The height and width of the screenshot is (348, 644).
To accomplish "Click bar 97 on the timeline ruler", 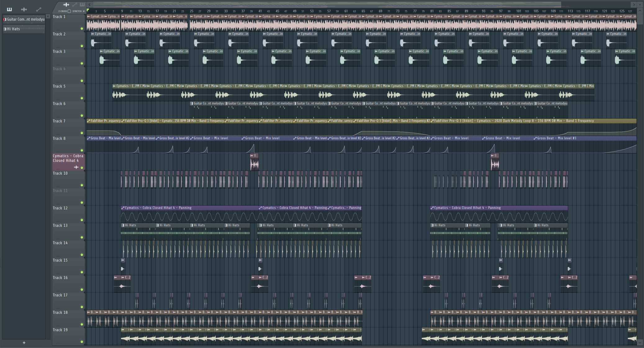I will (501, 11).
